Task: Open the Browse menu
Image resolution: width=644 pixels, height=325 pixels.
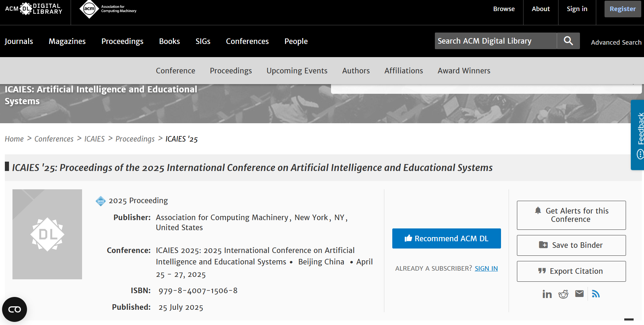Action: click(504, 9)
